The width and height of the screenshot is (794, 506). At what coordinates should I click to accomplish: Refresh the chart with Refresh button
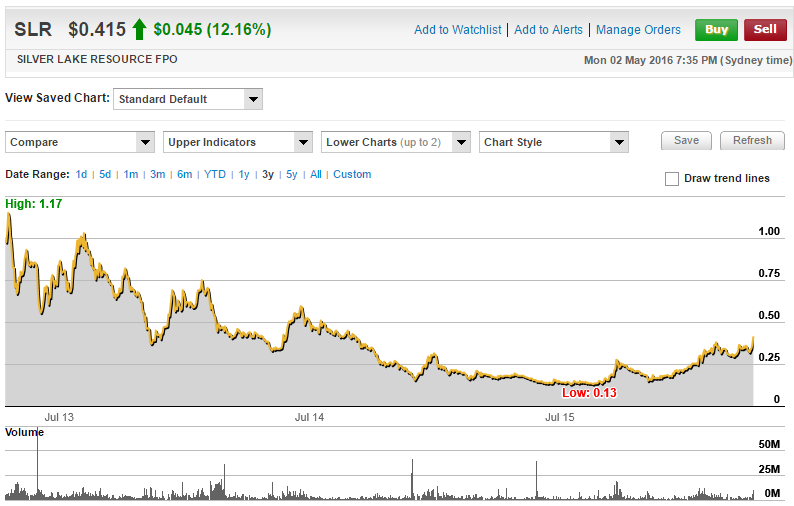tap(752, 141)
